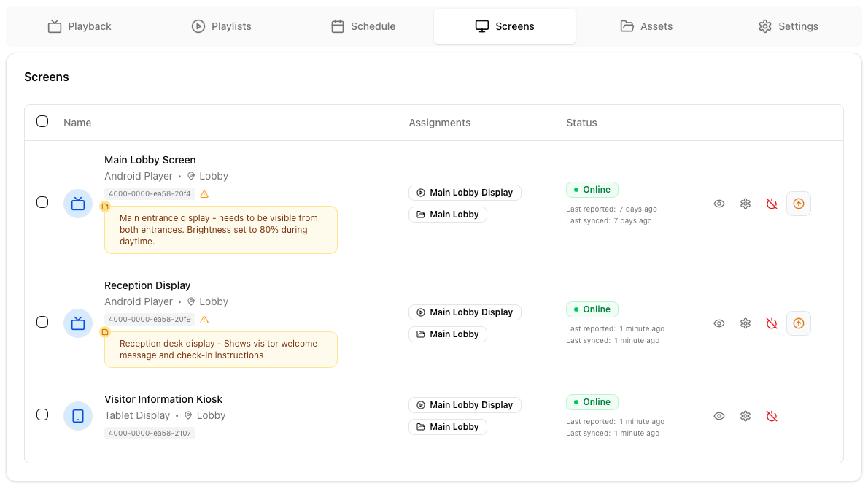Click the tablet icon for Visitor Information Kiosk
The width and height of the screenshot is (868, 489).
(78, 416)
